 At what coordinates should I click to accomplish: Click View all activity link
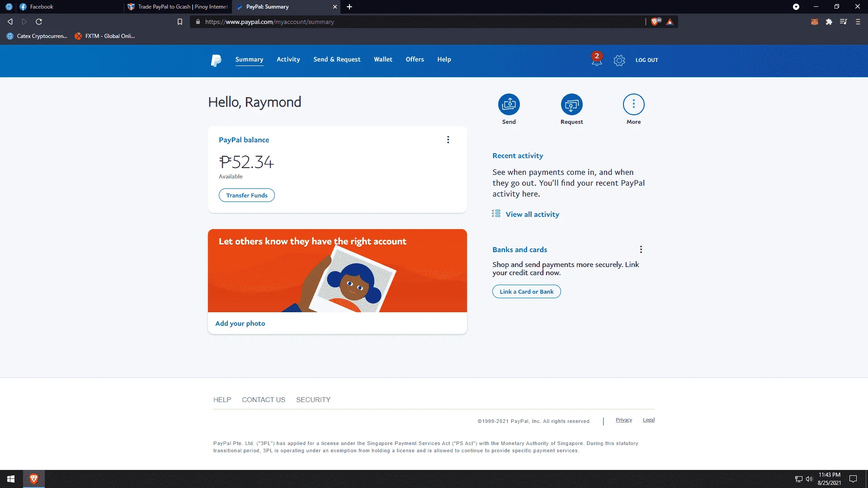click(532, 214)
